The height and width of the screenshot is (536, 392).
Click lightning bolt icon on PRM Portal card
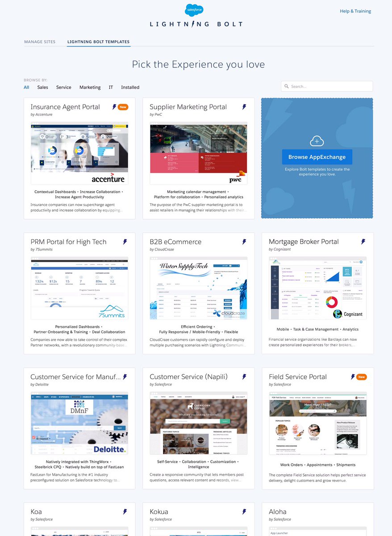click(125, 242)
